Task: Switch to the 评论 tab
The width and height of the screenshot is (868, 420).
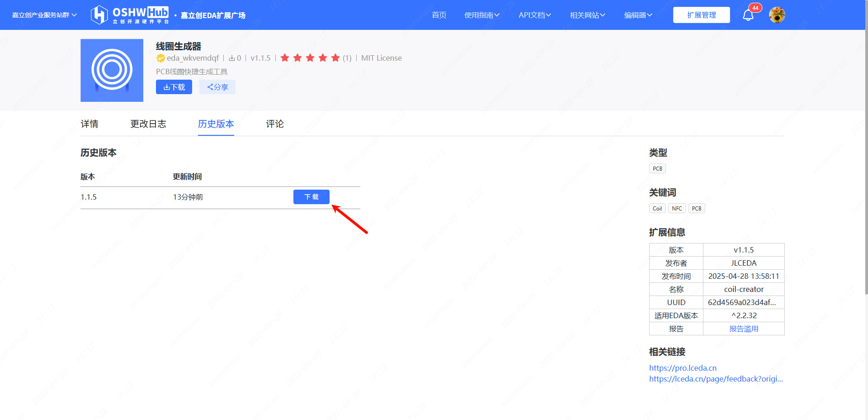Action: point(274,124)
